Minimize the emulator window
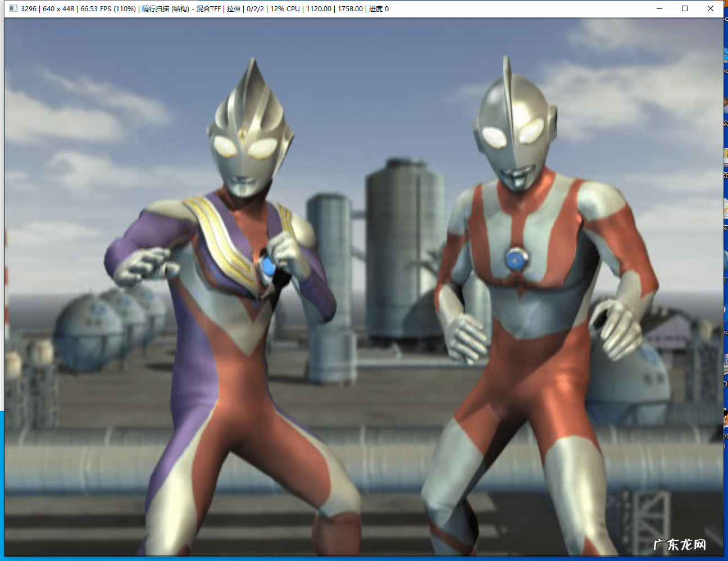Image resolution: width=728 pixels, height=561 pixels. 659,8
